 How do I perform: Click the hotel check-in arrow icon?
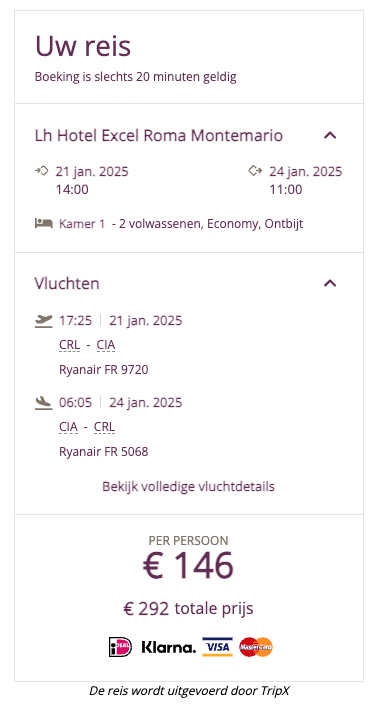pyautogui.click(x=42, y=171)
